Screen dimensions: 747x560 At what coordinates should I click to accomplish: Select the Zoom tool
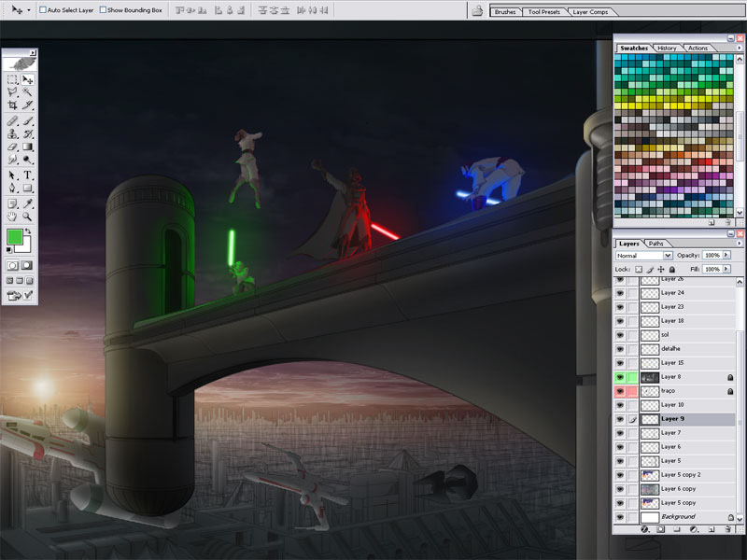pos(28,217)
